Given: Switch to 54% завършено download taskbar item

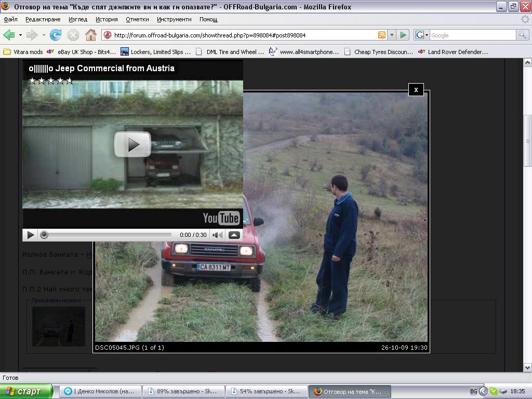Looking at the screenshot, I should 267,392.
